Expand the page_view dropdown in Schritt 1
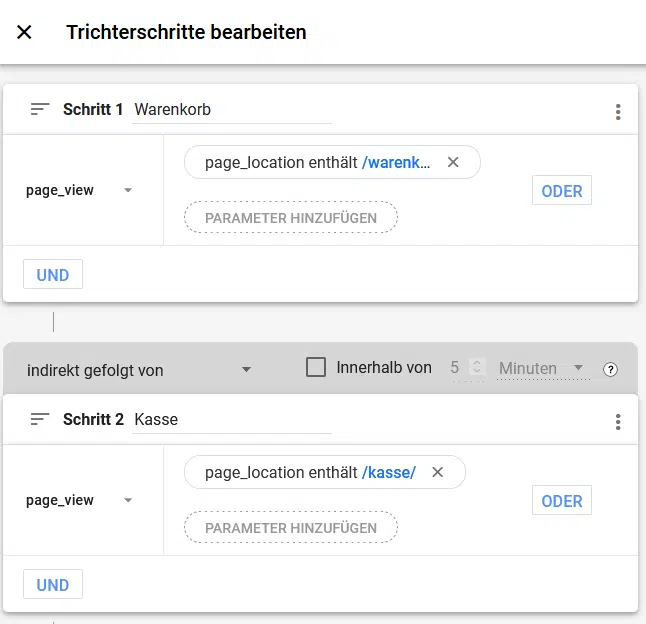Viewport: 646px width, 624px height. tap(79, 190)
